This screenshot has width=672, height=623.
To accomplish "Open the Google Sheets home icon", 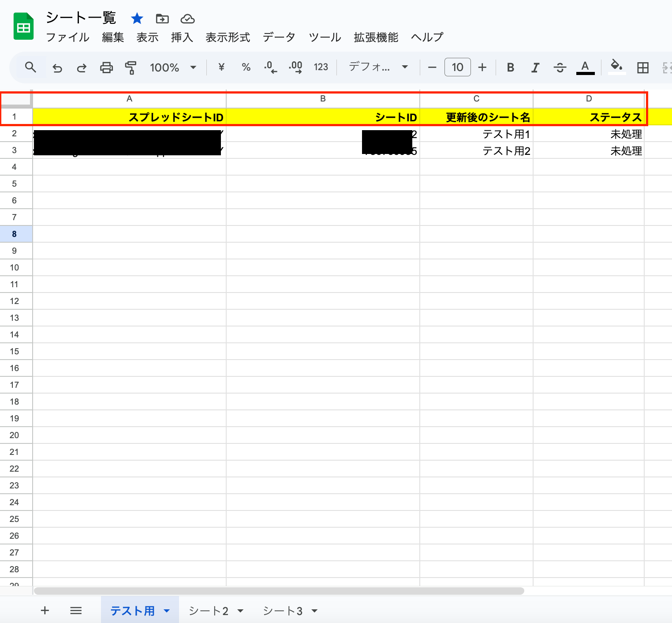I will 23,26.
